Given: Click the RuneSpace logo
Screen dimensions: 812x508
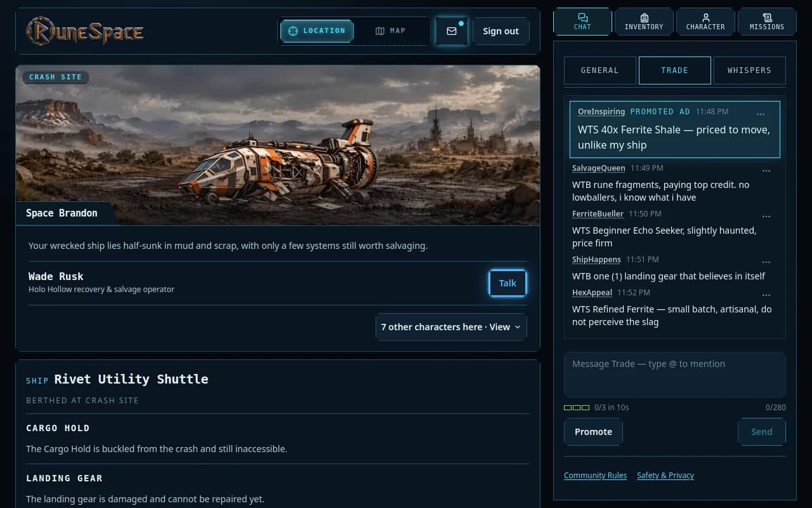Looking at the screenshot, I should [x=85, y=31].
